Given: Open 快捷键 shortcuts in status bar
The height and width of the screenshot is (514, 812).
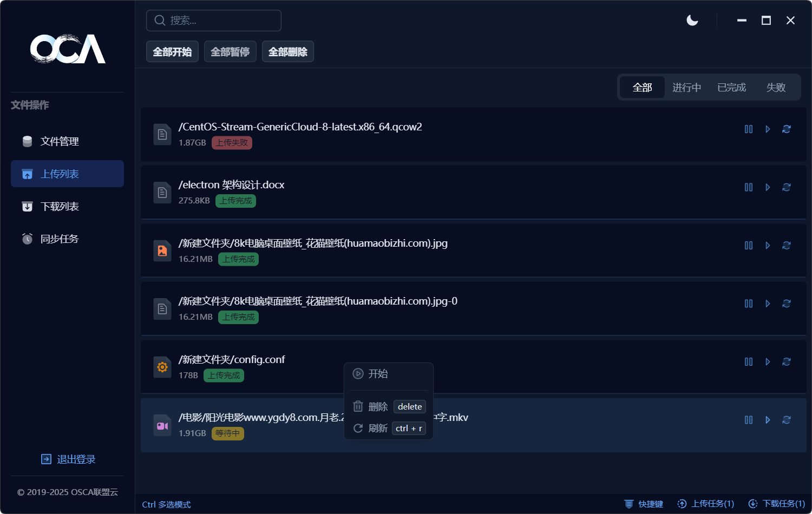Looking at the screenshot, I should (x=644, y=504).
